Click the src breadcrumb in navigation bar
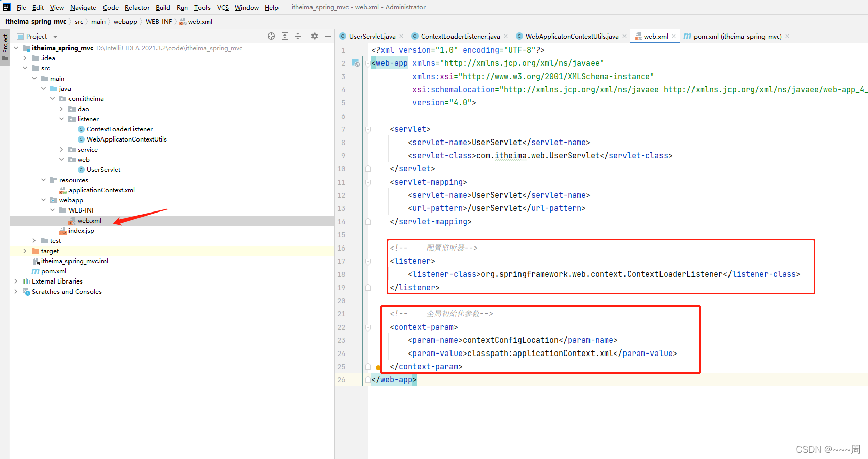 click(x=79, y=21)
